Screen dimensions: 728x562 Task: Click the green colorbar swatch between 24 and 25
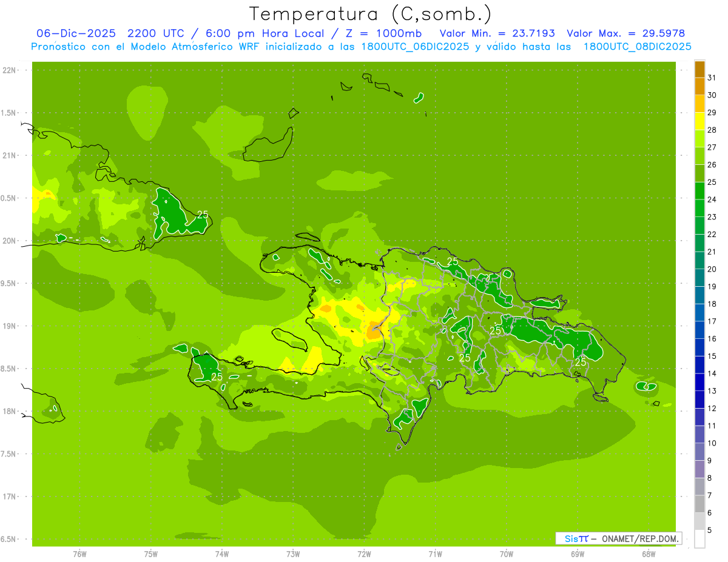[699, 191]
